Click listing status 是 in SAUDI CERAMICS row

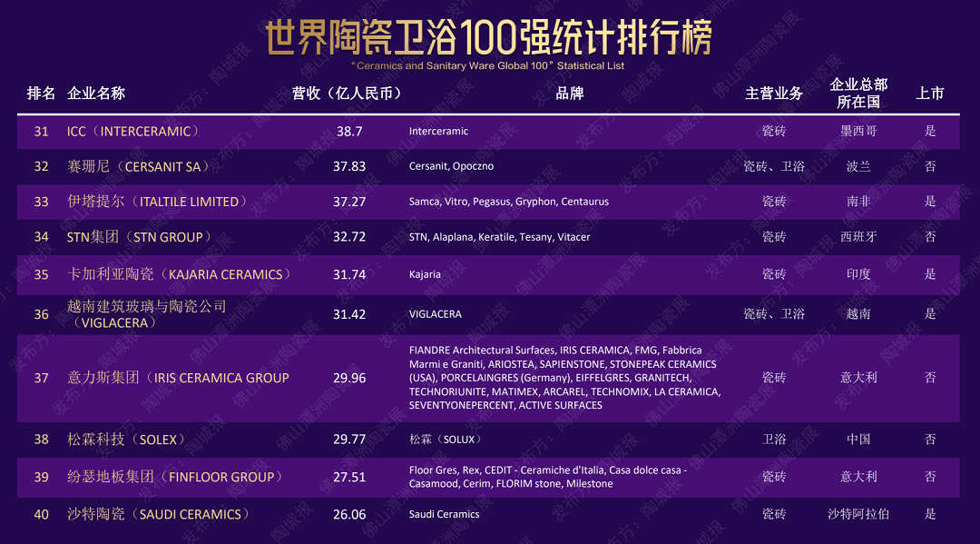pyautogui.click(x=930, y=514)
